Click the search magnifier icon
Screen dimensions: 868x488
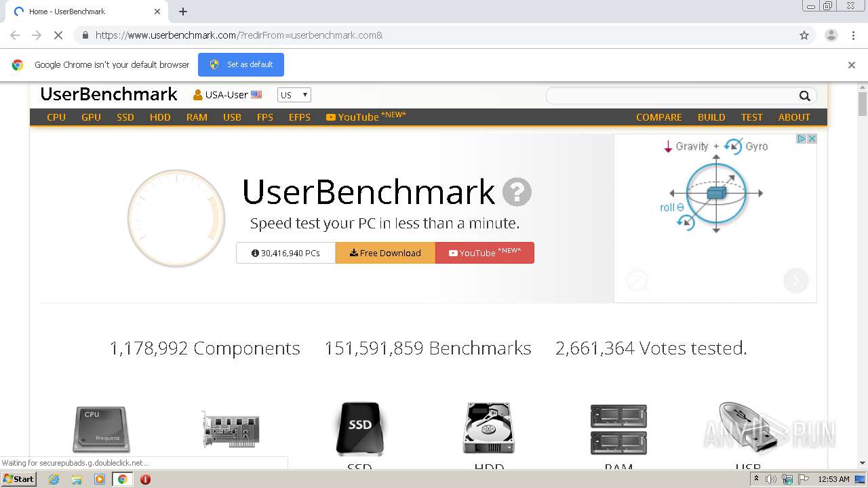coord(804,96)
